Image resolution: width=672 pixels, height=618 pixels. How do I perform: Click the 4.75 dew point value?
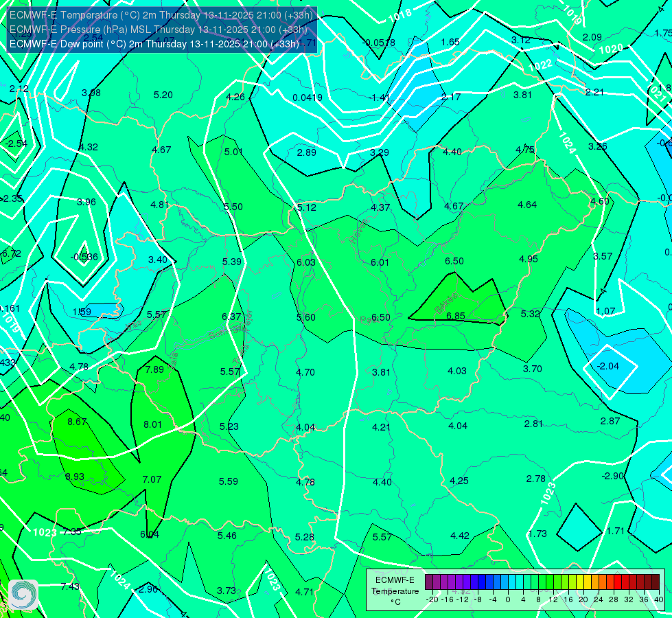point(525,150)
